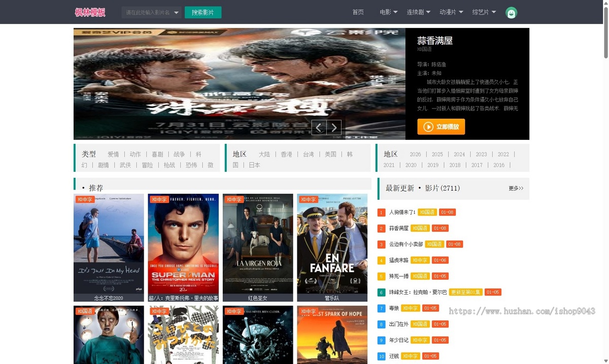Filter by year 2022
The image size is (609, 364).
pyautogui.click(x=503, y=154)
